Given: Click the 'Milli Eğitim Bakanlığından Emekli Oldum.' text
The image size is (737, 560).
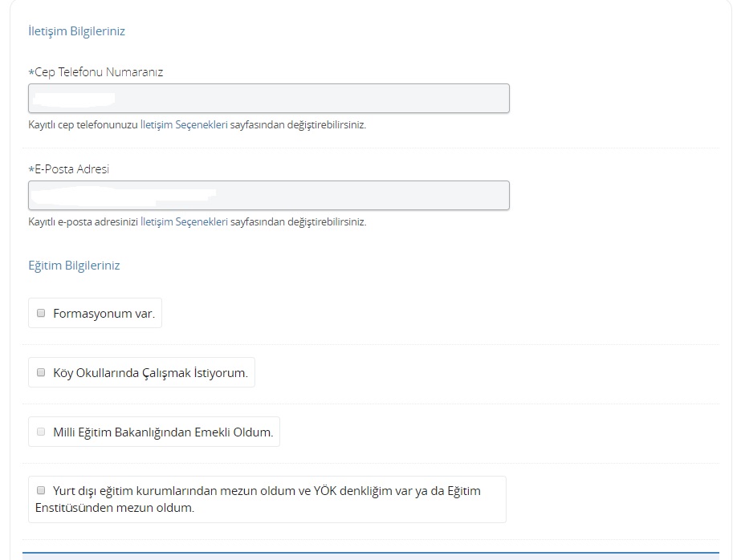Looking at the screenshot, I should click(x=163, y=432).
